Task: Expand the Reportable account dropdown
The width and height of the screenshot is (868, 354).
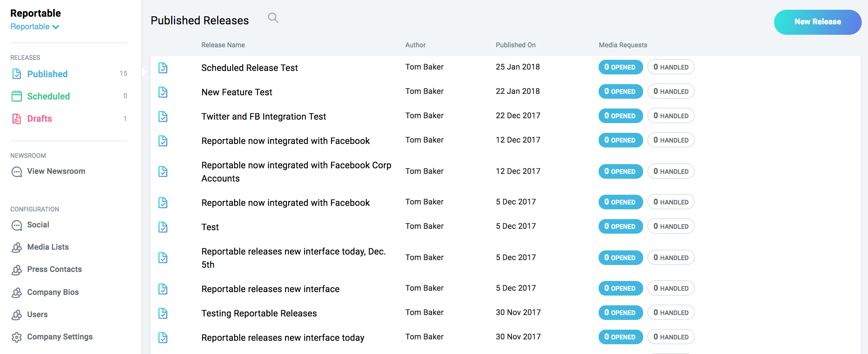Action: point(35,27)
